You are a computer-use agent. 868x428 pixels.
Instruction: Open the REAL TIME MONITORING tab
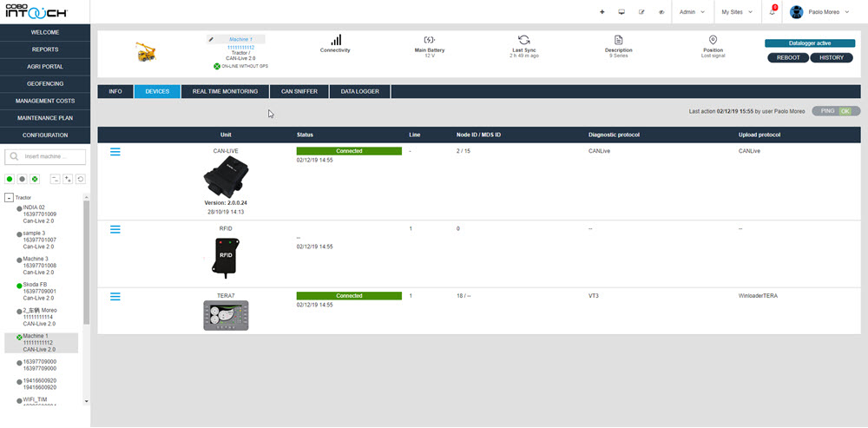point(225,91)
